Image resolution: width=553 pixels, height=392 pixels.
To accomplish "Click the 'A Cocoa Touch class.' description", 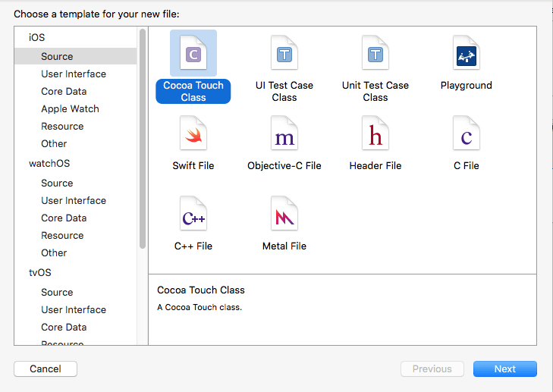I will click(x=200, y=307).
